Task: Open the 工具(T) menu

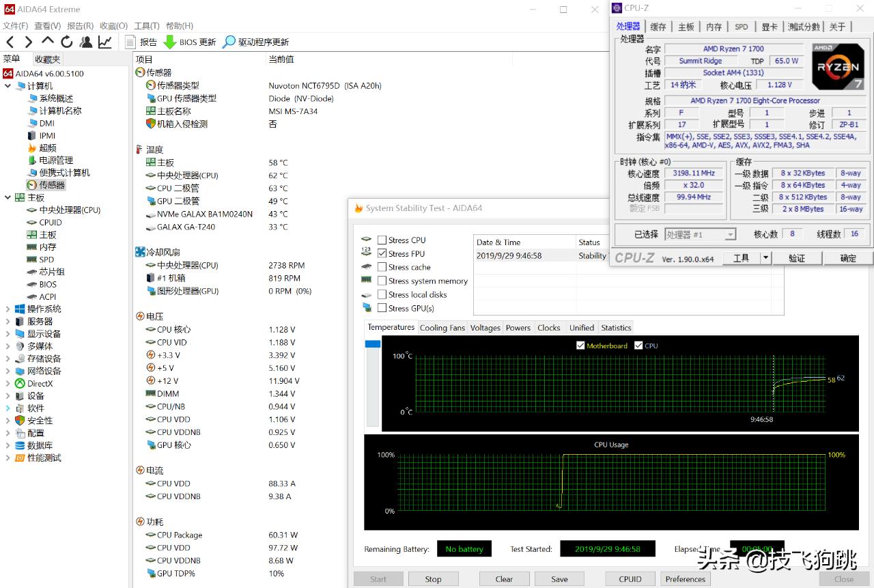Action: click(x=147, y=26)
